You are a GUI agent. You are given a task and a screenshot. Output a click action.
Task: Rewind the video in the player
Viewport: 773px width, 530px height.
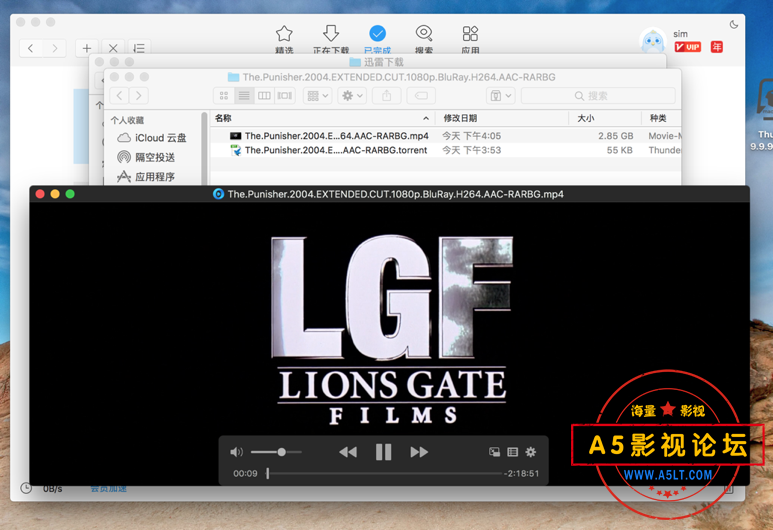tap(348, 452)
